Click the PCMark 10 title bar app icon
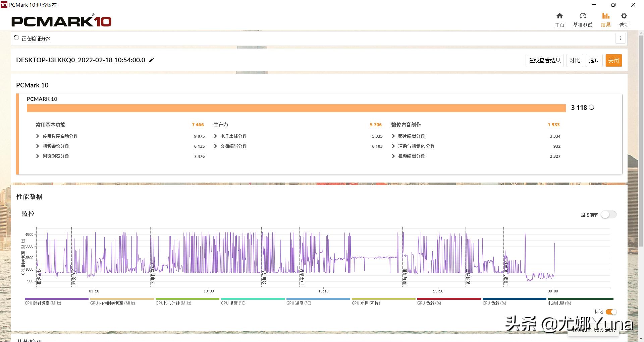Screen dimensions: 644x342 pyautogui.click(x=4, y=5)
